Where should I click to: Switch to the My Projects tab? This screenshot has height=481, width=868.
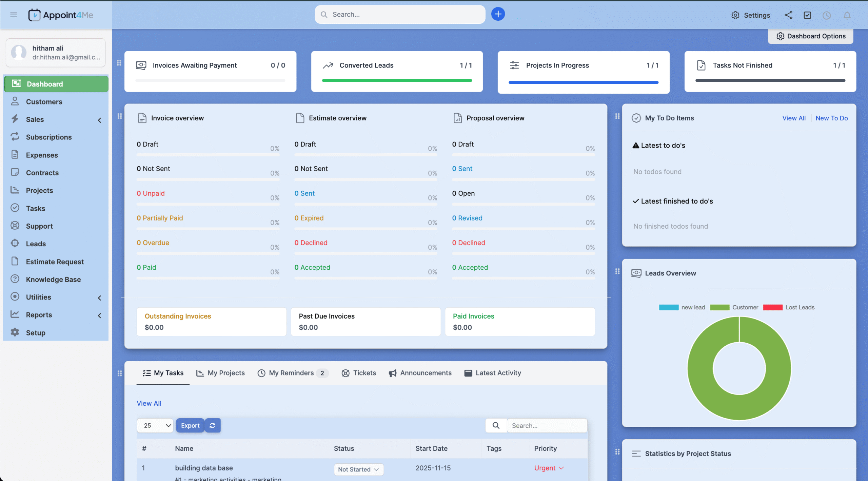point(221,373)
